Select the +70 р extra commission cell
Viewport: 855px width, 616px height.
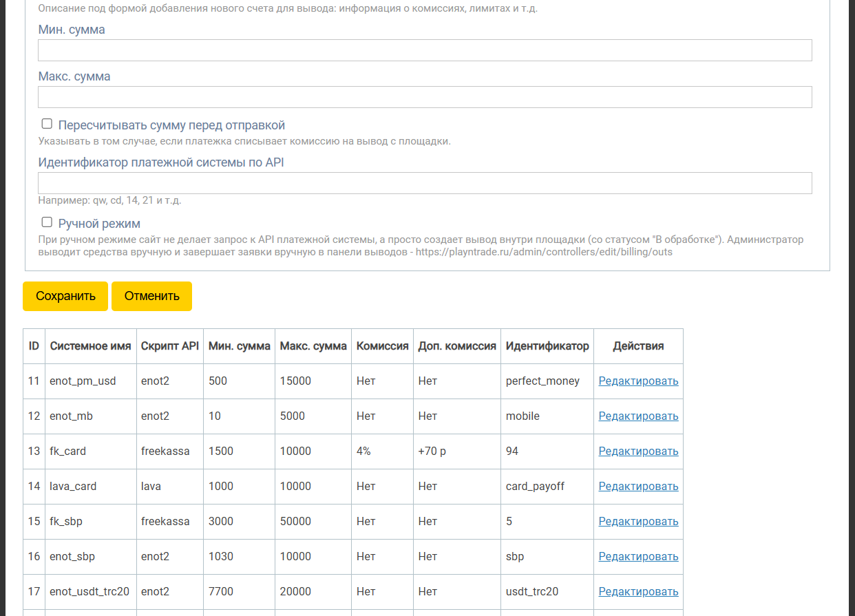432,452
